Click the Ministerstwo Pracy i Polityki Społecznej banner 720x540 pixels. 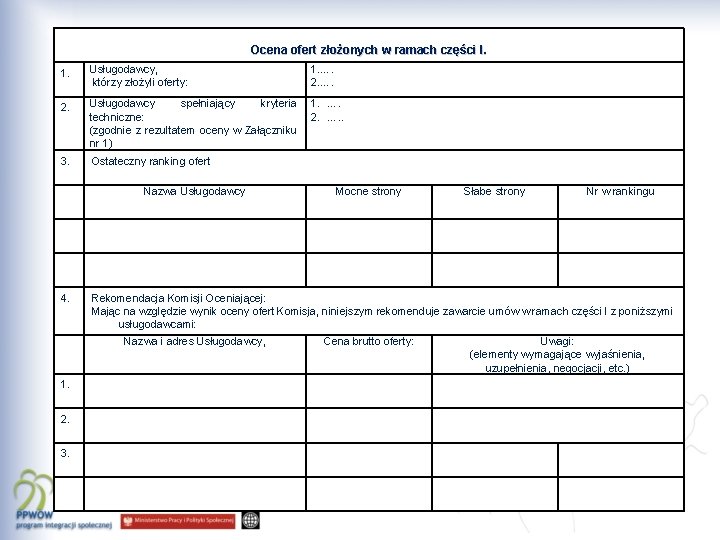[x=178, y=521]
